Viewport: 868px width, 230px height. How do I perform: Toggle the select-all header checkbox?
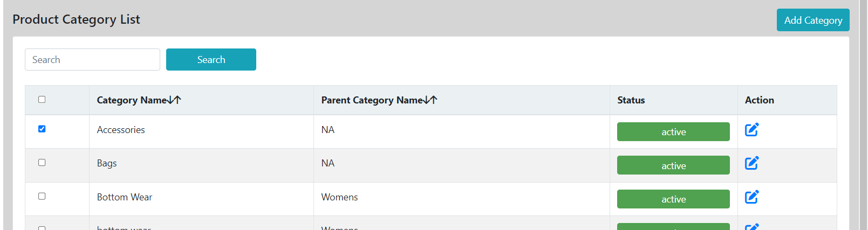[x=42, y=100]
